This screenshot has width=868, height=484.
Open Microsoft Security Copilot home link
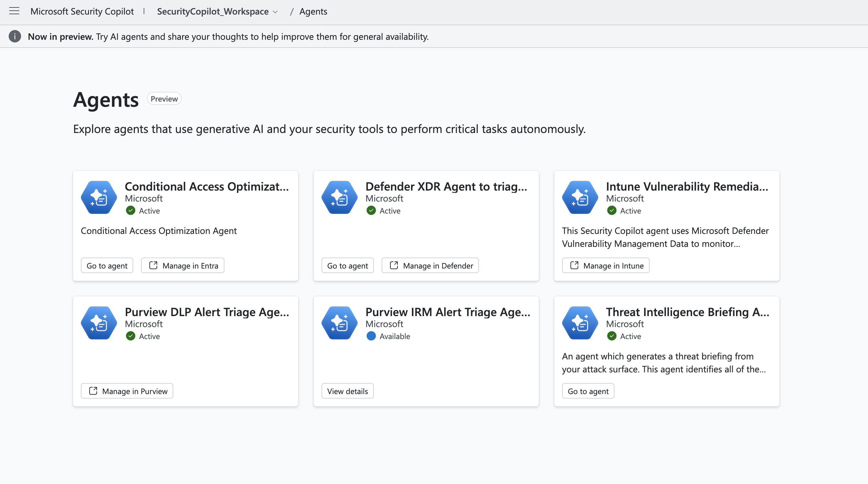click(x=82, y=11)
